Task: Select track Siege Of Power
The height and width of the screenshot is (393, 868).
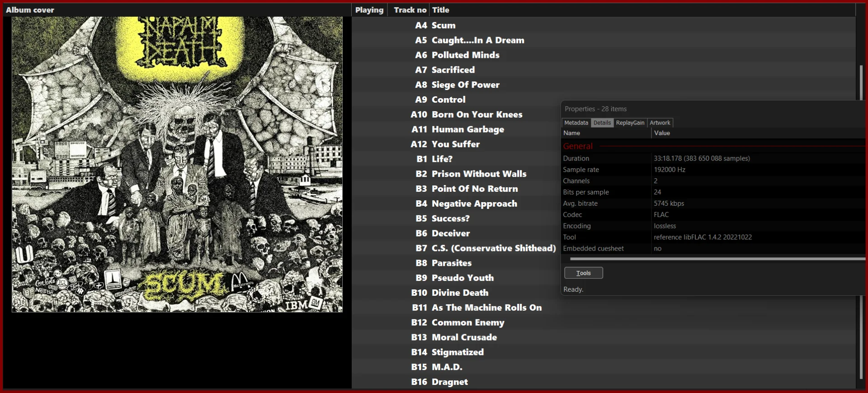Action: [603, 85]
